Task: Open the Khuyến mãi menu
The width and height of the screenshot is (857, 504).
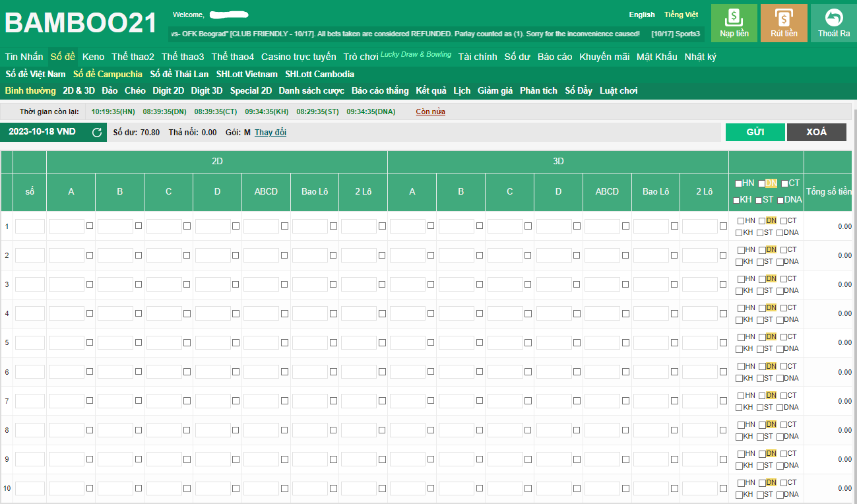Action: [604, 57]
